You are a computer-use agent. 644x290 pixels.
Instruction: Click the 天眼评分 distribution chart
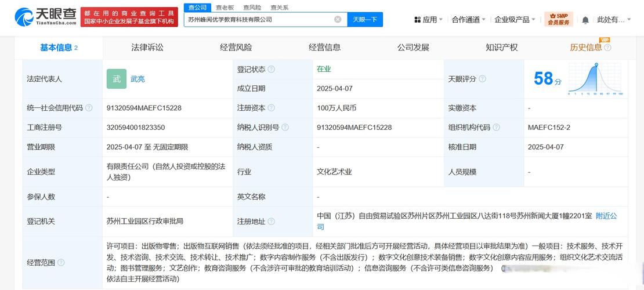point(595,79)
